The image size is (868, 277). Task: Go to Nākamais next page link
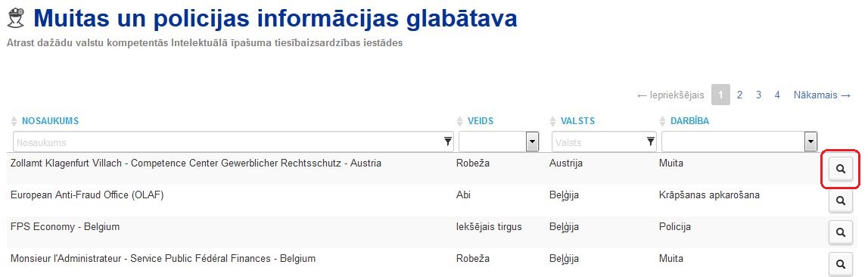822,95
